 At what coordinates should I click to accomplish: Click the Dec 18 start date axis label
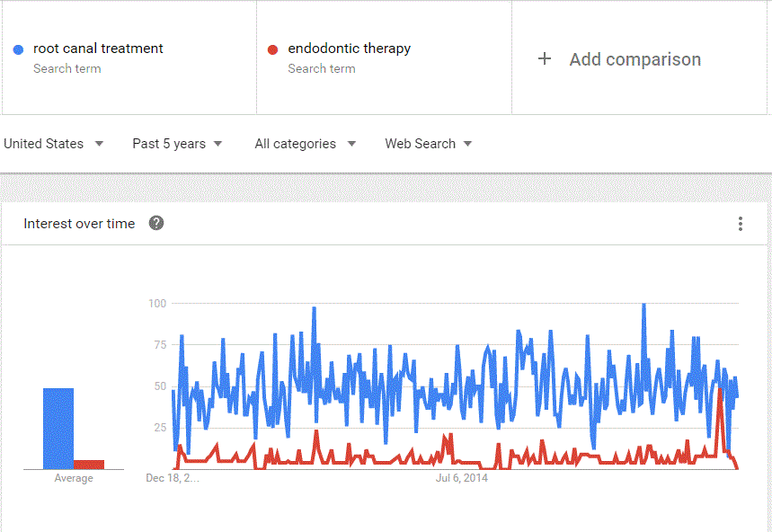pyautogui.click(x=173, y=478)
